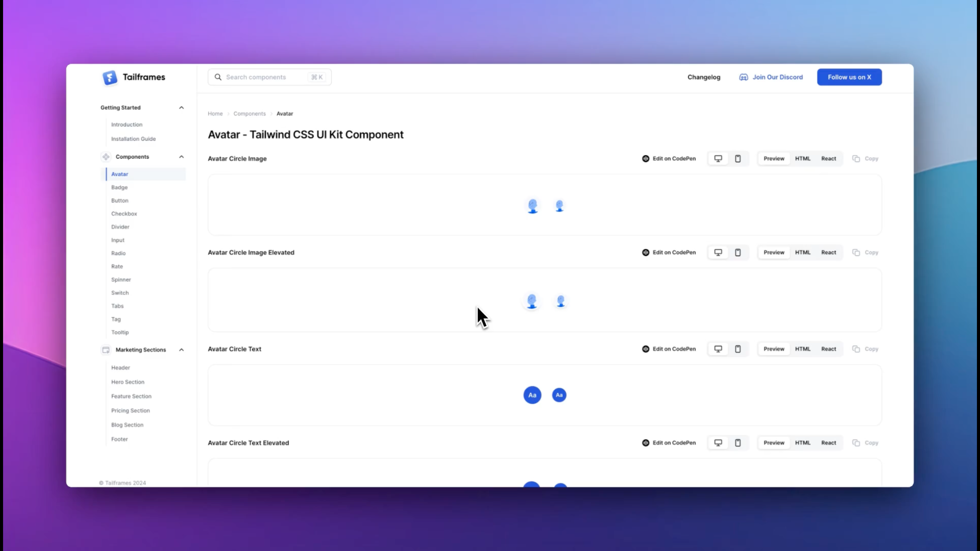Click CodePen icon for Avatar Circle Text
The image size is (980, 551).
[x=646, y=349]
